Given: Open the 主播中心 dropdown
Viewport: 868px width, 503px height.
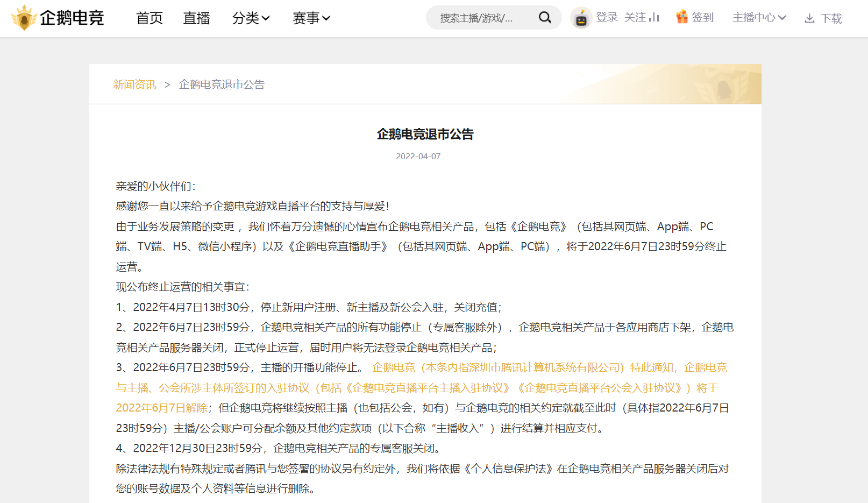Looking at the screenshot, I should 759,18.
